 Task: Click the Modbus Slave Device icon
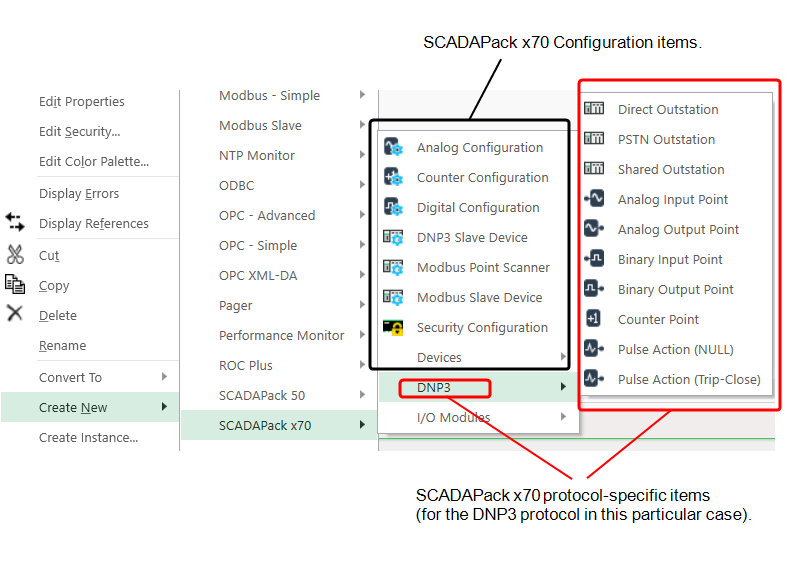[x=393, y=297]
